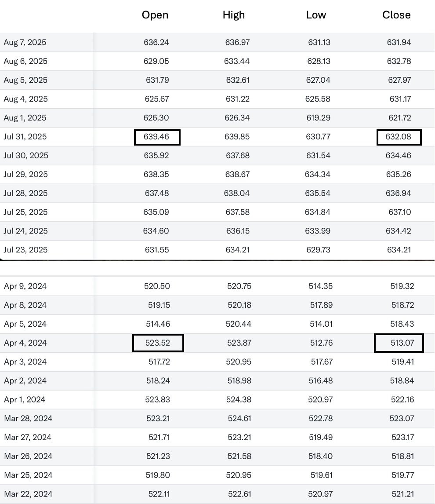Click the Apr 4, 2024 date cell
This screenshot has width=435, height=504.
click(25, 343)
